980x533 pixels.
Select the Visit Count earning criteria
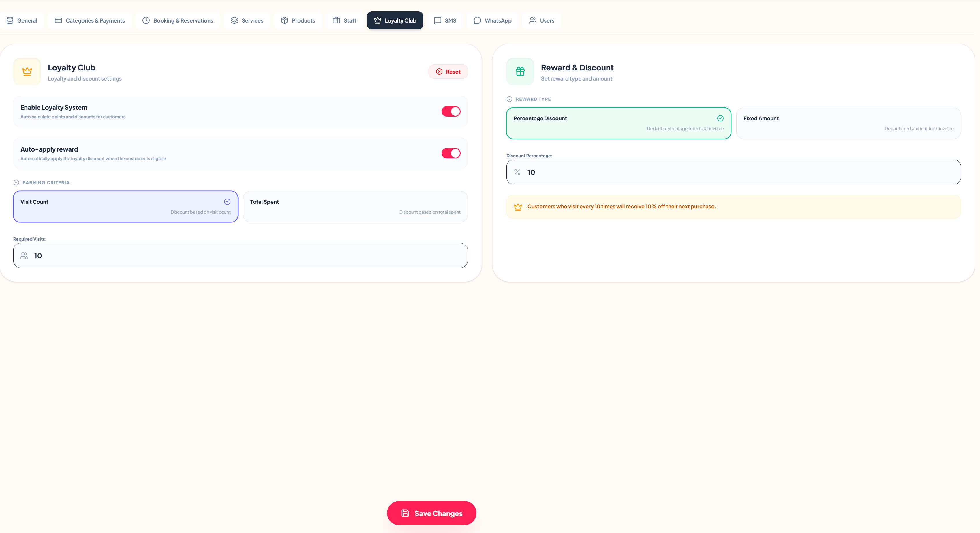point(125,207)
